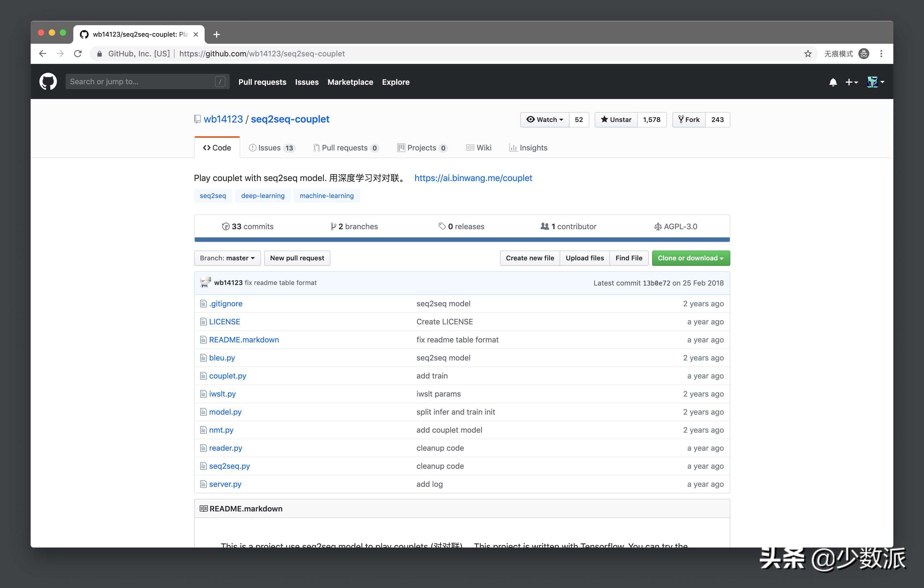Expand the Branch: master selector

[x=227, y=258]
